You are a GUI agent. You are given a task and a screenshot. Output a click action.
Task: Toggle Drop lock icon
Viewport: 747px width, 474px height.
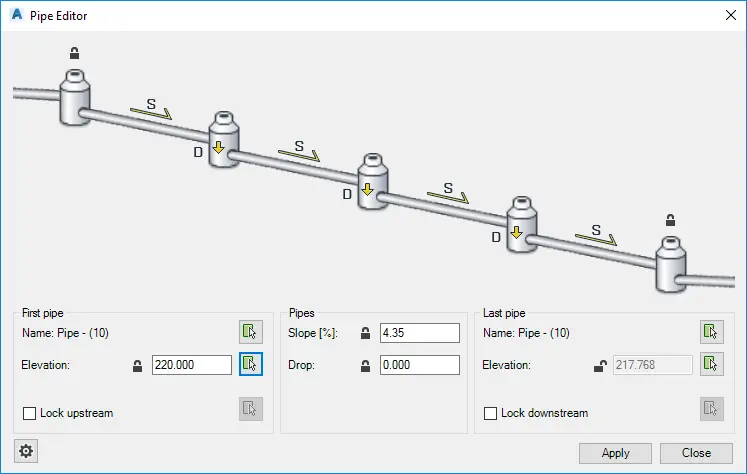point(365,365)
